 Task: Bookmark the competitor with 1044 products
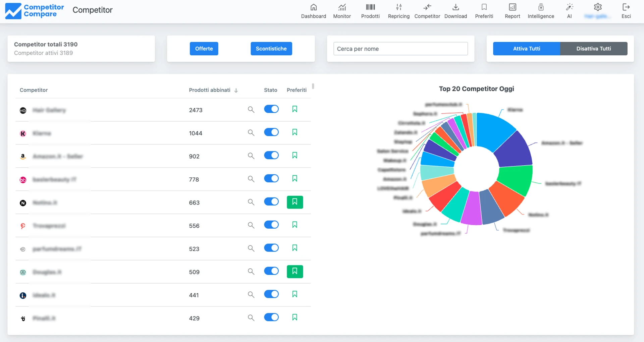tap(294, 132)
